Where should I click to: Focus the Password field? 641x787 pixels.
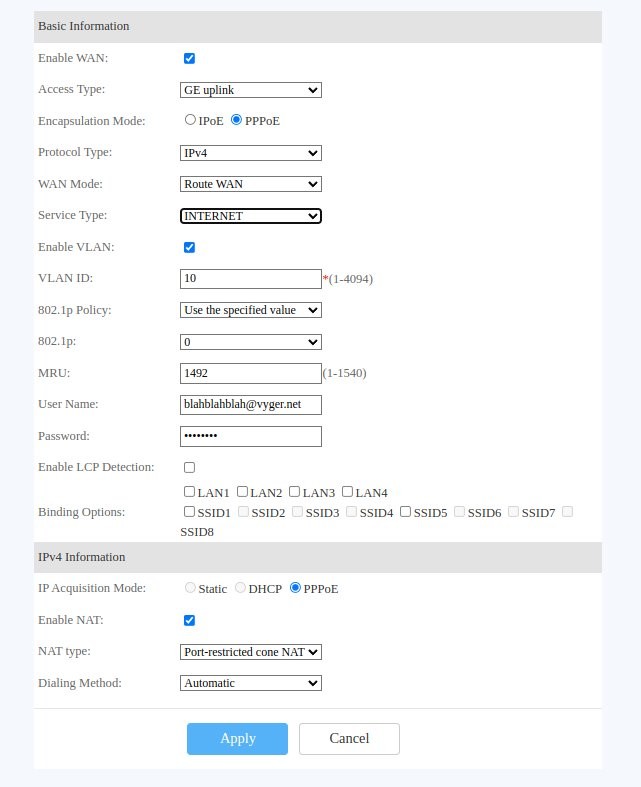click(x=250, y=436)
